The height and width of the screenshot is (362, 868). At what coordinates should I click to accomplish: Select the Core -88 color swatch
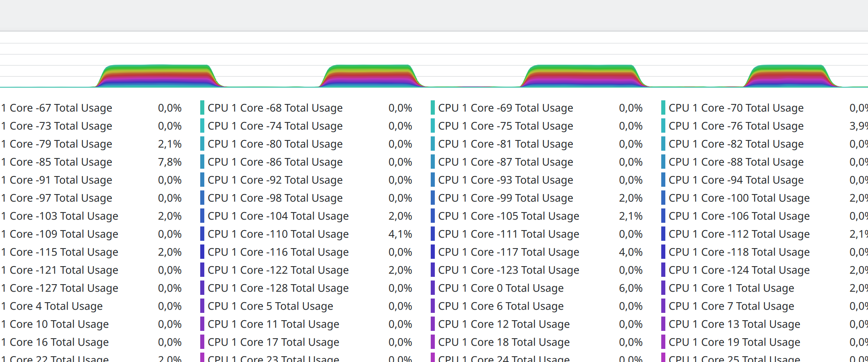[663, 162]
